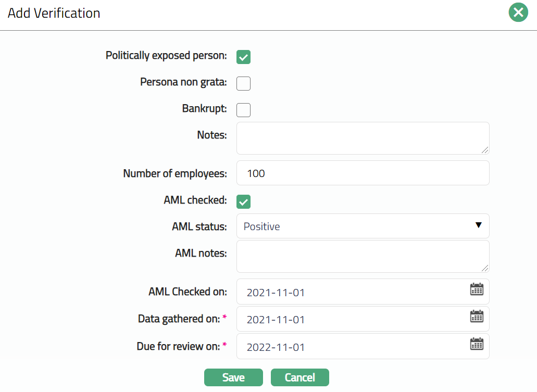Cancel adding the verification
This screenshot has width=537, height=392.
point(300,377)
